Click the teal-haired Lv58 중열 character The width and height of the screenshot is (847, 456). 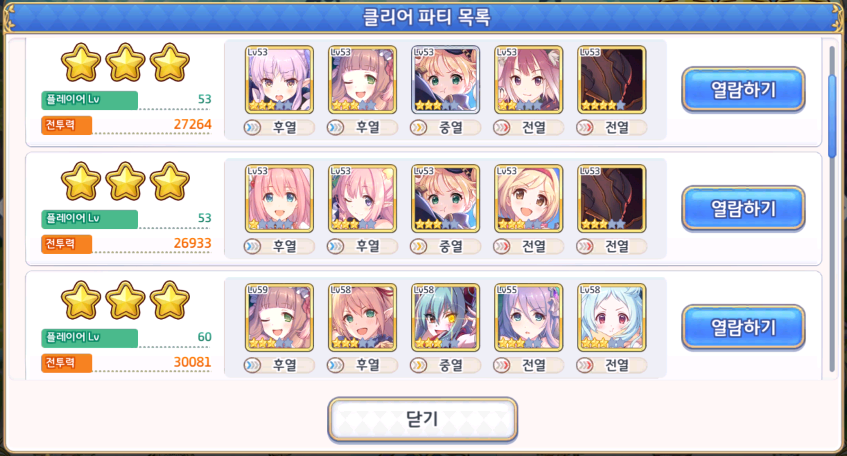(446, 318)
